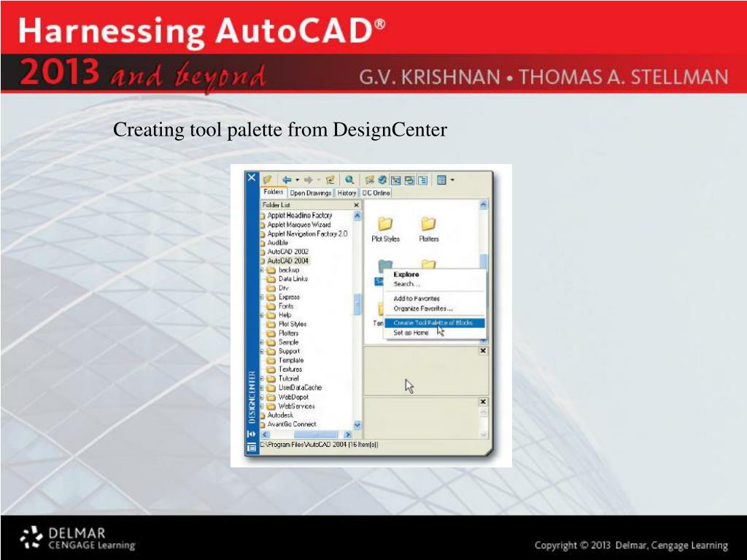Screen dimensions: 747x560
Task: Open Search with the magnifier icon
Action: tap(349, 179)
